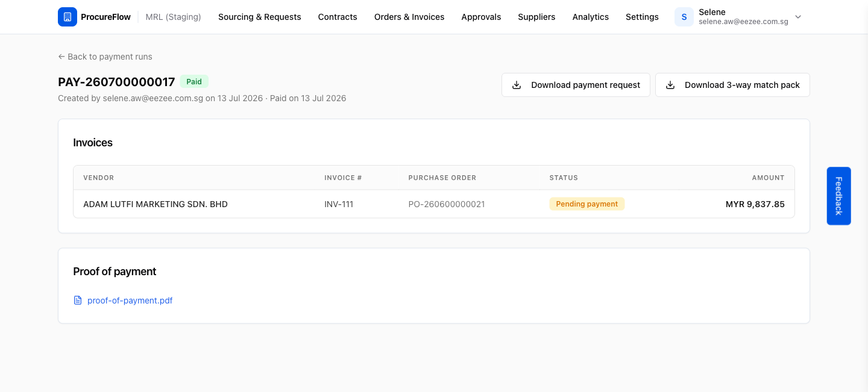Go to the Approvals section
Viewport: 868px width, 392px height.
(x=481, y=17)
